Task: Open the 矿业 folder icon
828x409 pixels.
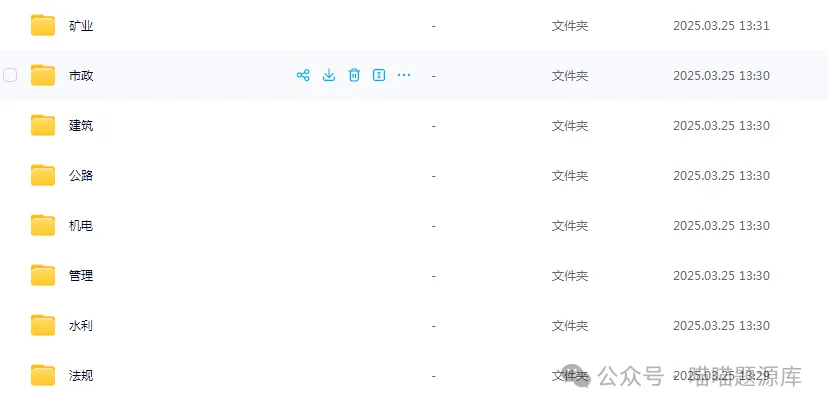Action: click(x=43, y=25)
